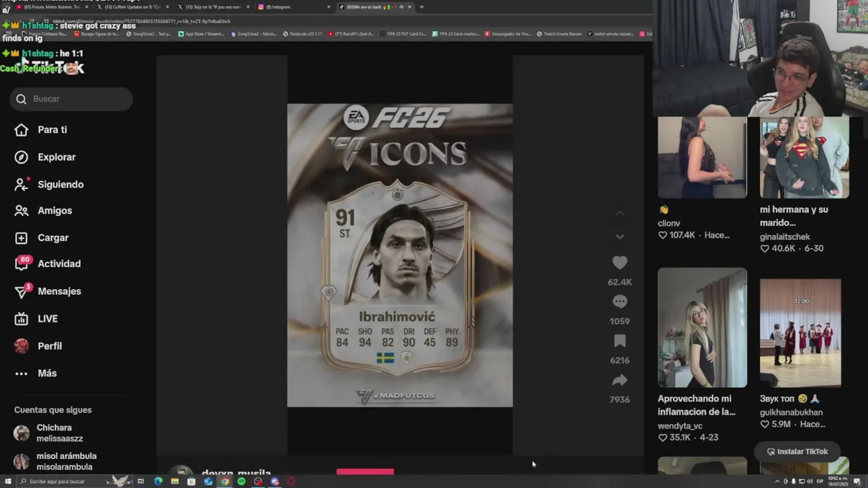This screenshot has width=868, height=488.
Task: Open the Siguiendo link
Action: pos(60,184)
